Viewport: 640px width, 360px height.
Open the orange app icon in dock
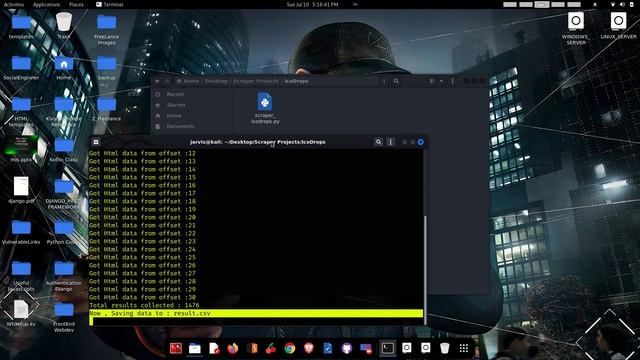click(252, 348)
